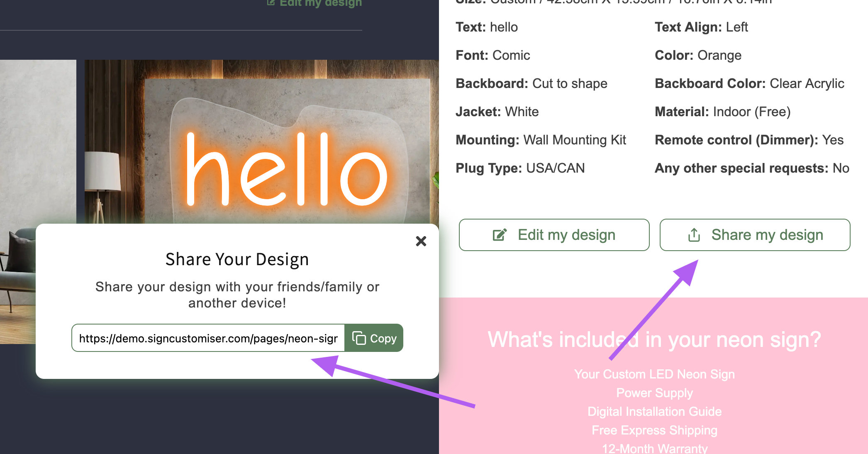Open the top Edit my design link
The height and width of the screenshot is (454, 868).
(315, 3)
